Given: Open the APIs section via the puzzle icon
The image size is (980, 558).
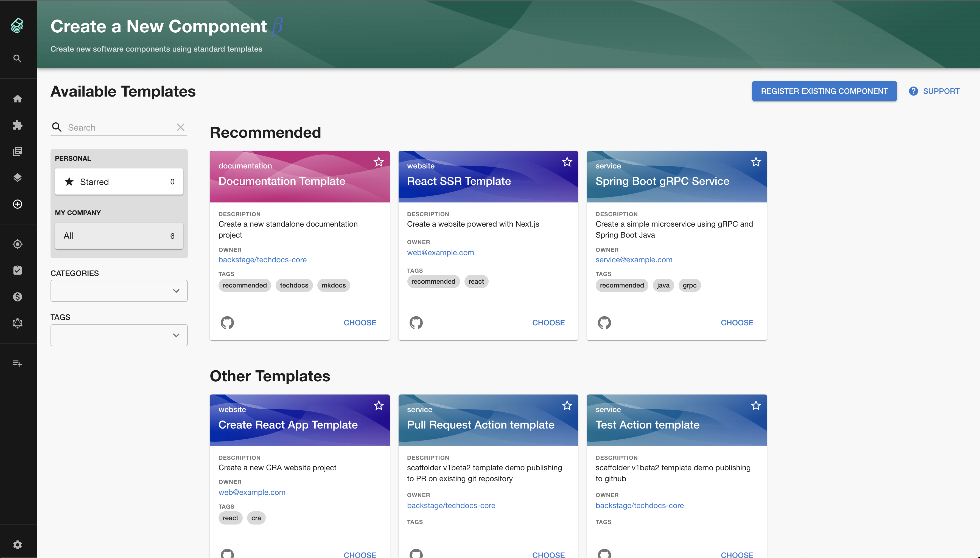Looking at the screenshot, I should coord(17,125).
